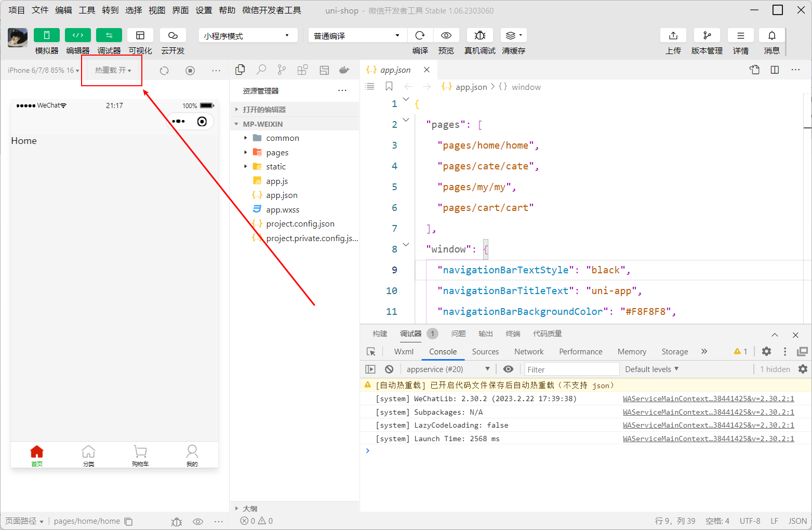Toggle the 热重载 hot reload switch
This screenshot has width=812, height=530.
point(111,70)
